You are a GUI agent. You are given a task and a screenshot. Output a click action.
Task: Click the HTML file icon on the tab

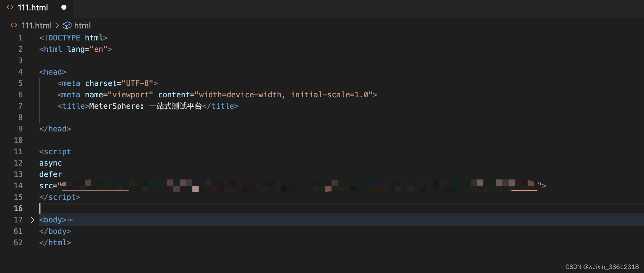pyautogui.click(x=10, y=7)
